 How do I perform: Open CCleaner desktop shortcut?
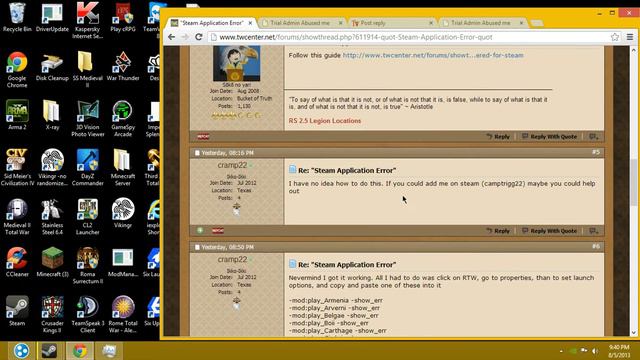[x=17, y=262]
